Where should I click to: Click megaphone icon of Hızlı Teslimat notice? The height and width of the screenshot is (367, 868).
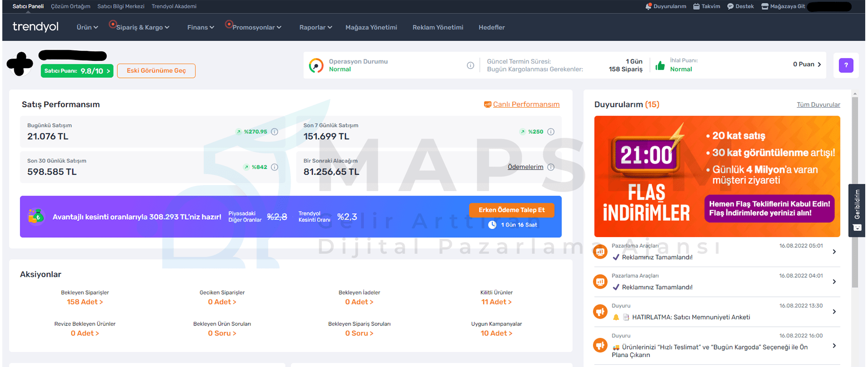[x=600, y=345]
